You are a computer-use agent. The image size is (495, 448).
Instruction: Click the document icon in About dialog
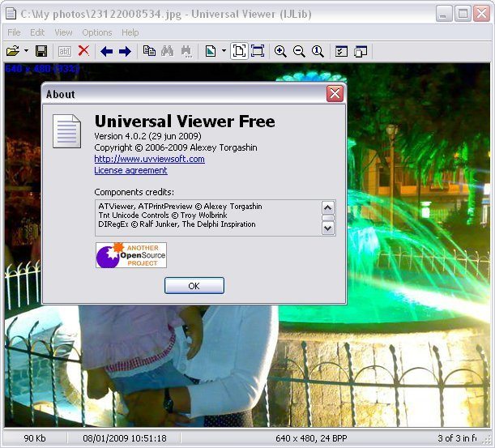click(x=66, y=131)
